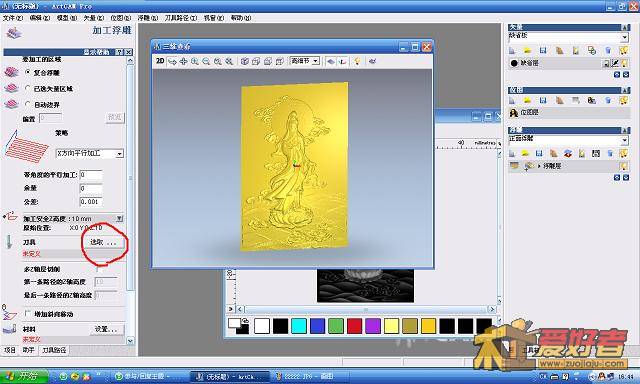Delete vector layer trash icon

[x=608, y=50]
